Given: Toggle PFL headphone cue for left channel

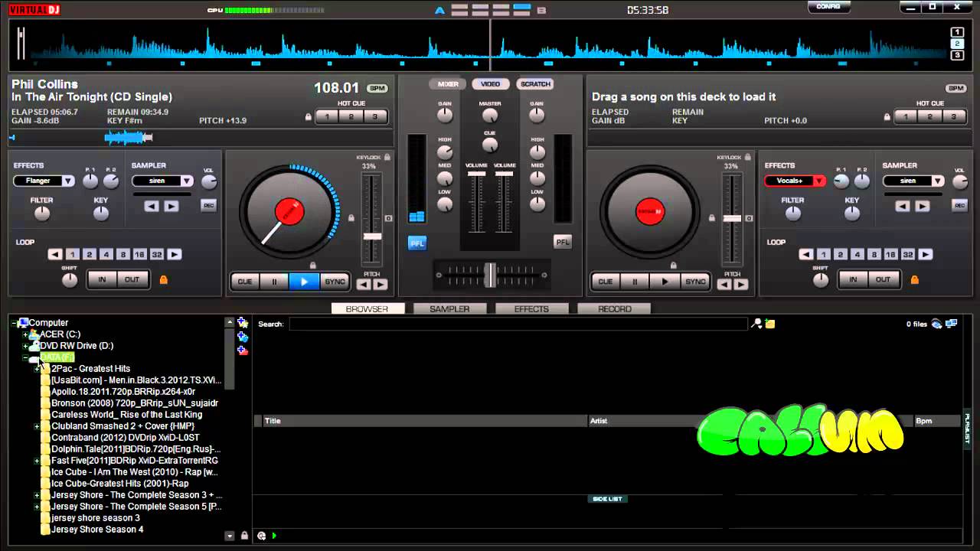Looking at the screenshot, I should [417, 243].
